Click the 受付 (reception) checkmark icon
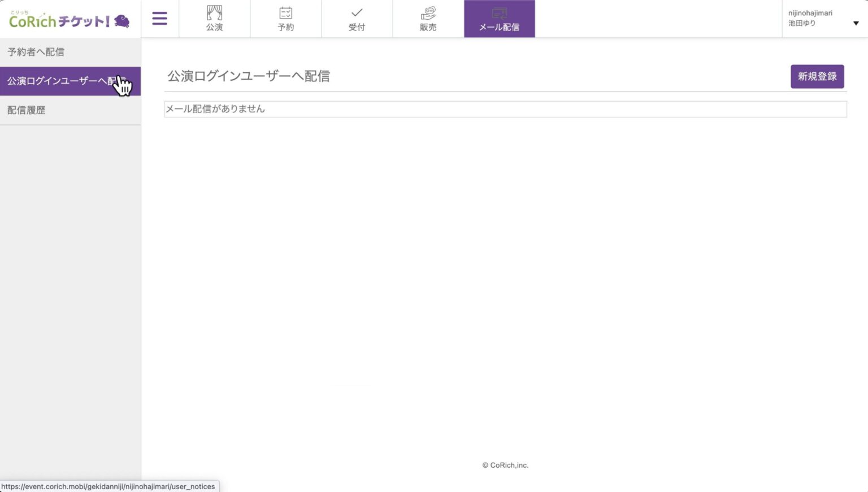The image size is (868, 492). pyautogui.click(x=357, y=19)
